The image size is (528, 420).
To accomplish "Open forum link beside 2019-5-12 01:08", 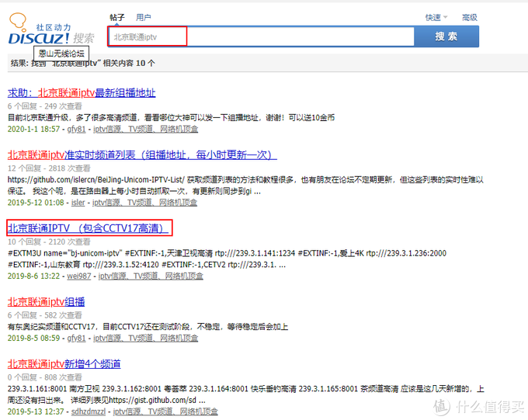I will point(144,203).
